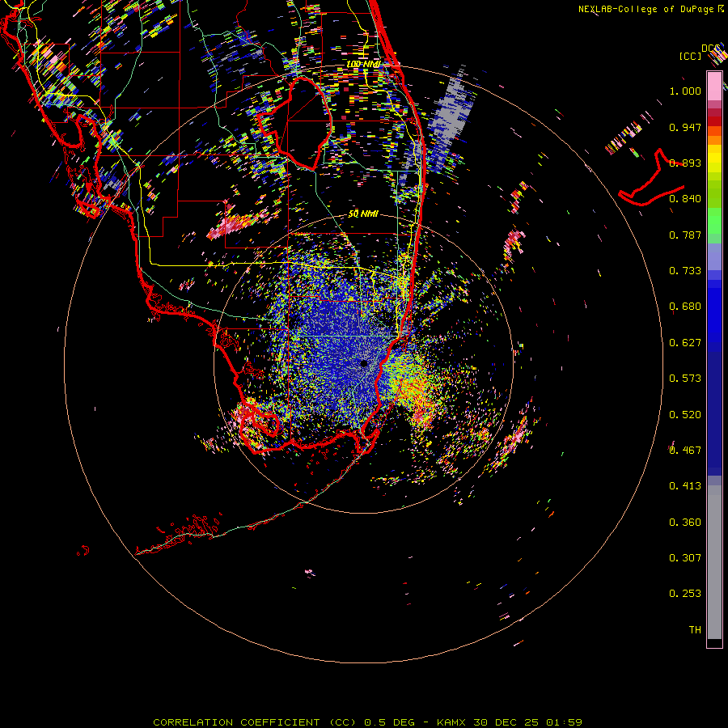
Task: Click the Lake Okeechobee outline
Action: [294, 124]
